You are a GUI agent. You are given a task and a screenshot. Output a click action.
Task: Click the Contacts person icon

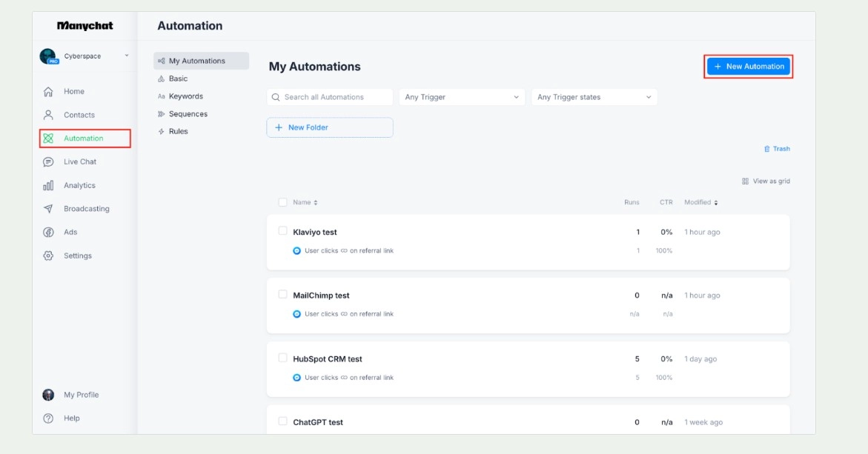[x=49, y=115]
